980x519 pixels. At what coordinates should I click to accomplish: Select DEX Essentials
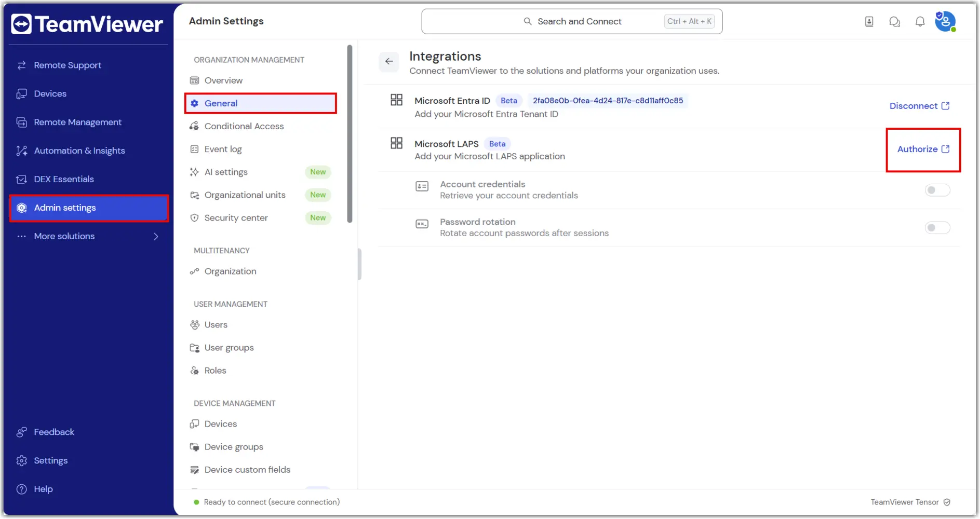(x=89, y=180)
